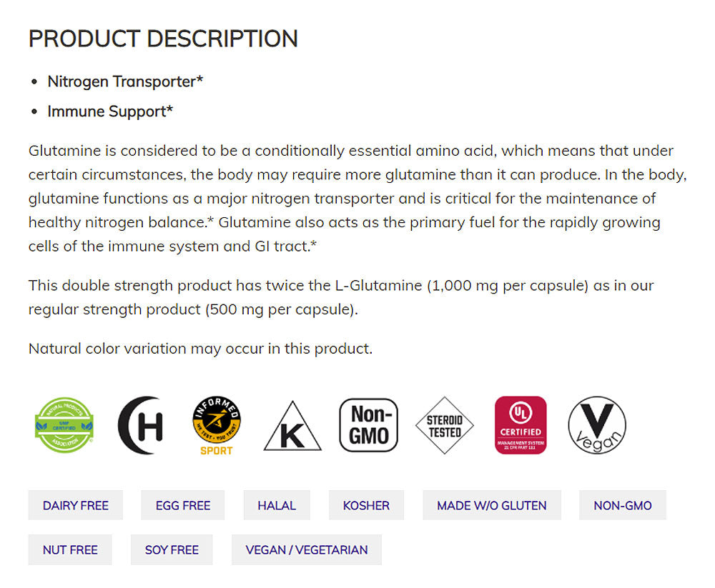Click the Kosher triangle K icon

[292, 427]
